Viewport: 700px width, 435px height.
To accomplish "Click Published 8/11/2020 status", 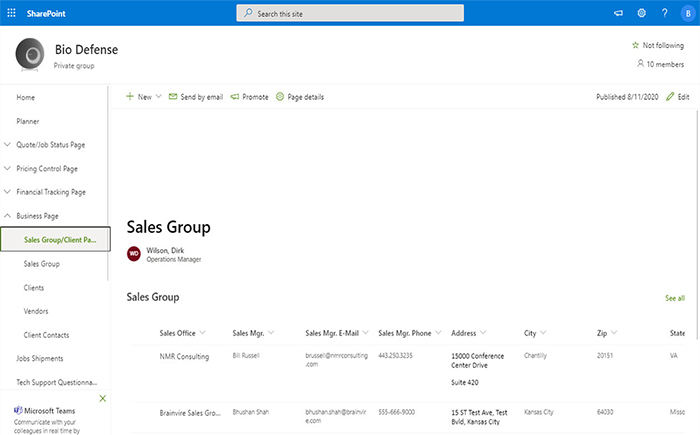I will 627,96.
